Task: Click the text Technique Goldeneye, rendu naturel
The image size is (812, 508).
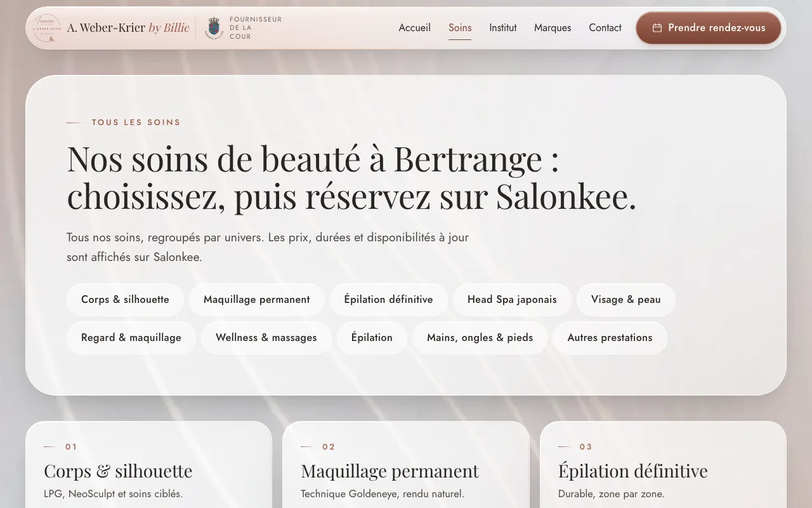Action: (x=383, y=494)
